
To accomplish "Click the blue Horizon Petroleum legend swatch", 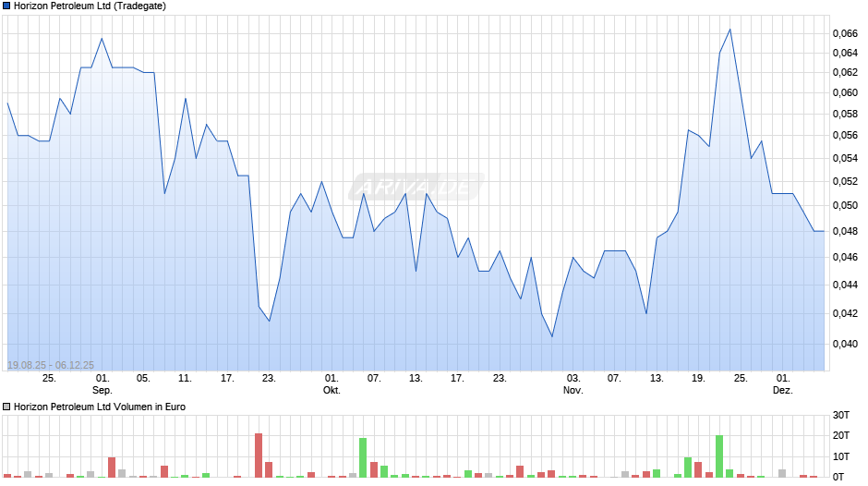I will point(6,6).
